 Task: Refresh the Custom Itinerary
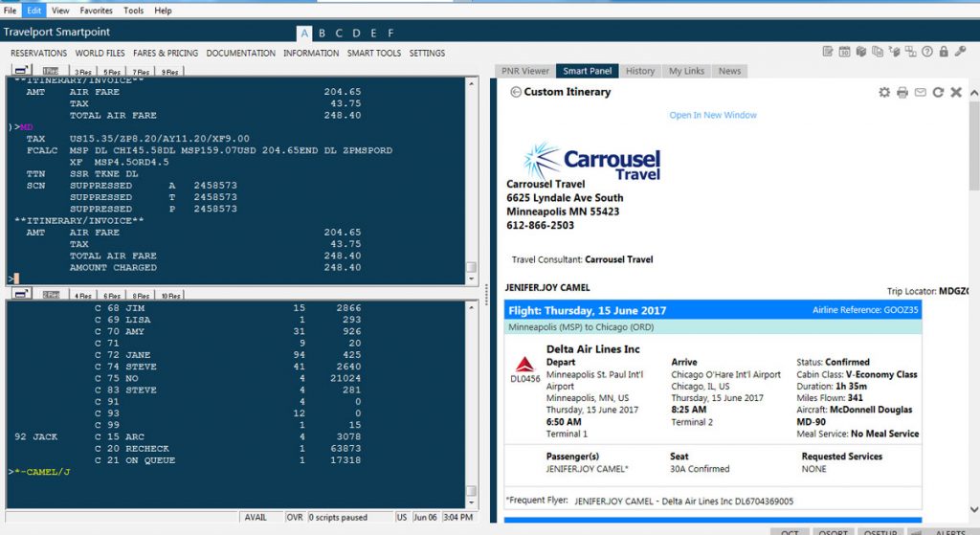pyautogui.click(x=938, y=93)
